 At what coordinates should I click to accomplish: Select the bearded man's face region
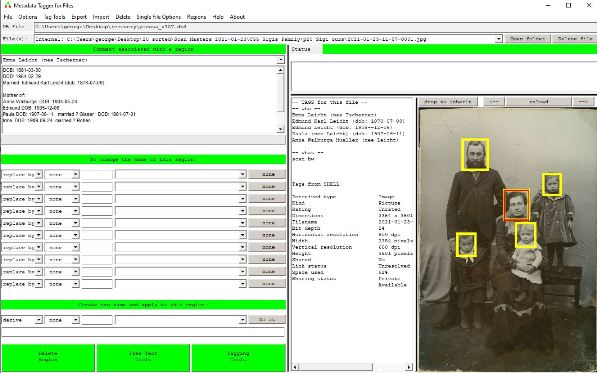(475, 154)
